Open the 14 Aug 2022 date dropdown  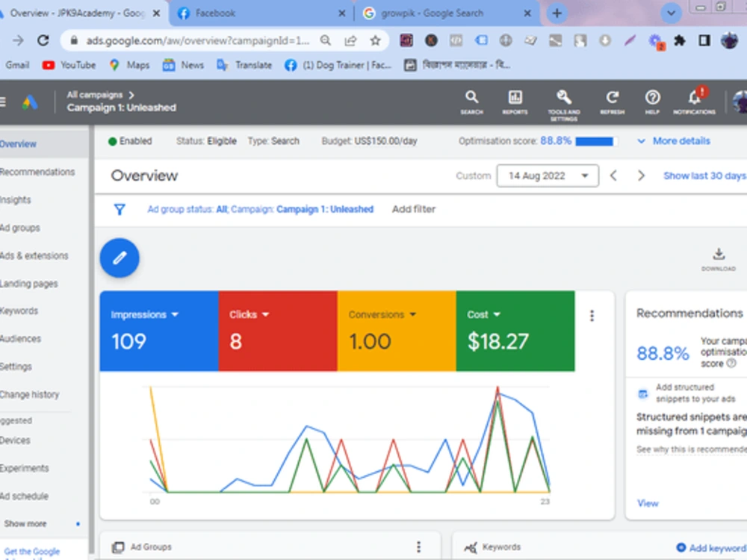(x=548, y=175)
